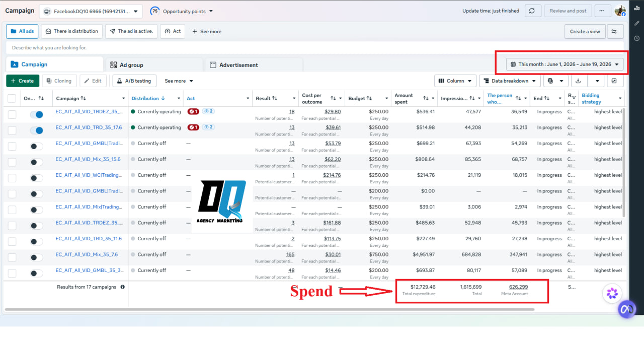644x339 pixels.
Task: Tick the select-all checkbox in table header
Action: 12,99
